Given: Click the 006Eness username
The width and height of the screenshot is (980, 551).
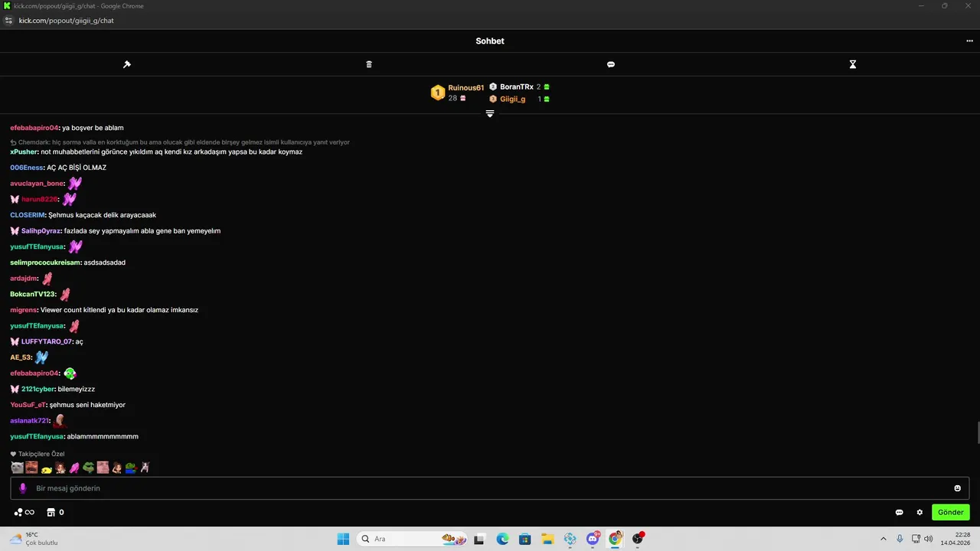Looking at the screenshot, I should tap(27, 168).
